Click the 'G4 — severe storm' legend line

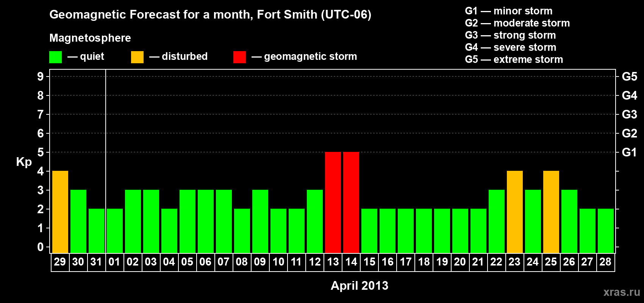tap(511, 47)
